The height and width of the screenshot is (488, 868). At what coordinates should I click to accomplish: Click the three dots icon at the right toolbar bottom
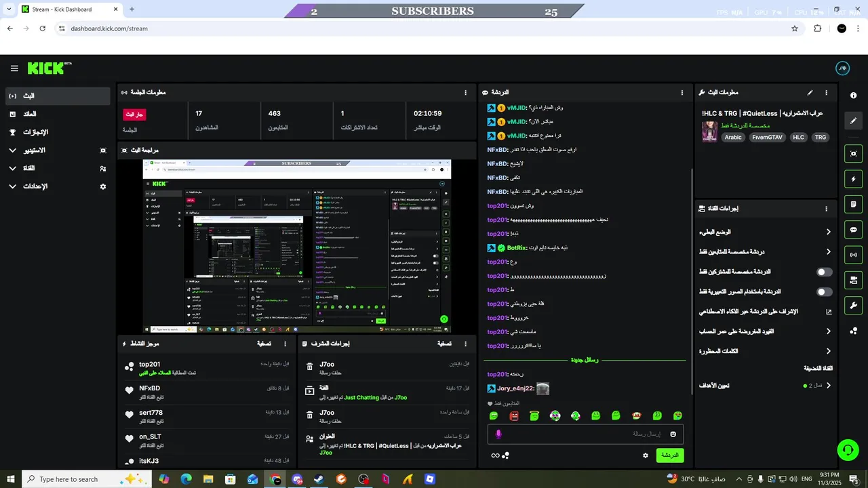tap(854, 331)
